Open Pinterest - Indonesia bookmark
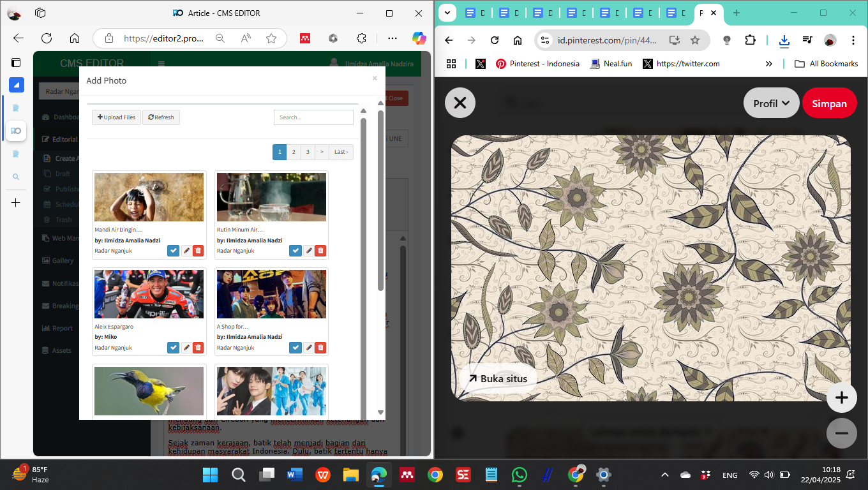The image size is (868, 490). point(537,64)
